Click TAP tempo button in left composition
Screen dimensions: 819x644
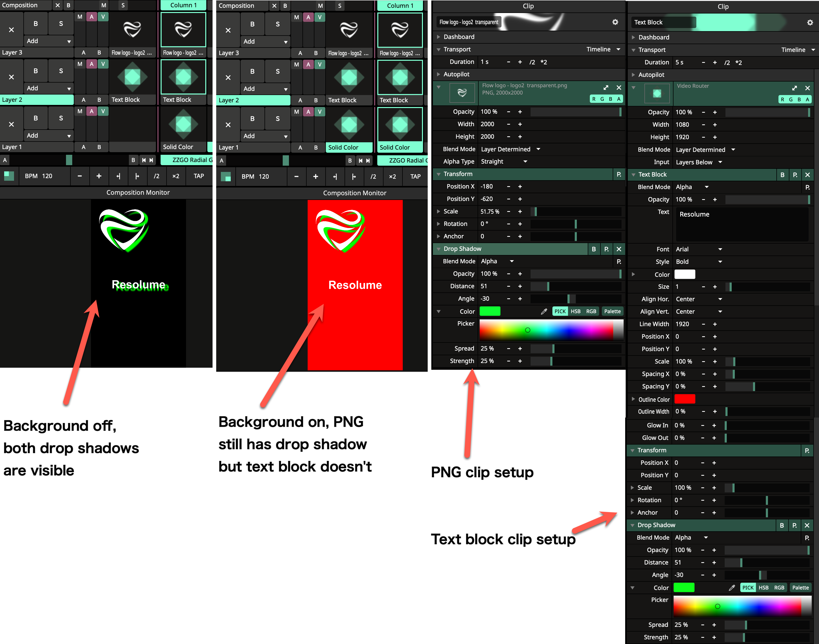click(199, 176)
